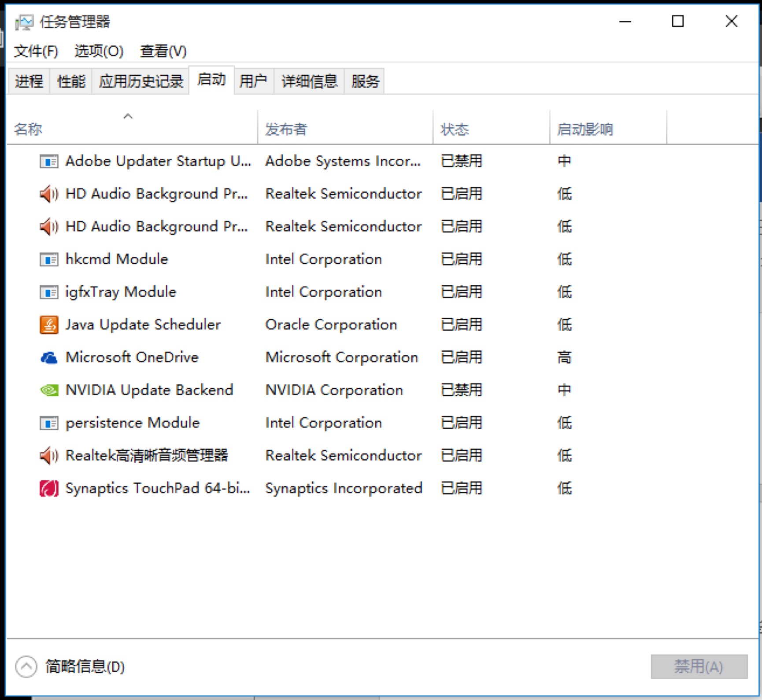This screenshot has width=762, height=700.
Task: Click the NVIDIA Corporation publisher cell
Action: pyautogui.click(x=334, y=390)
